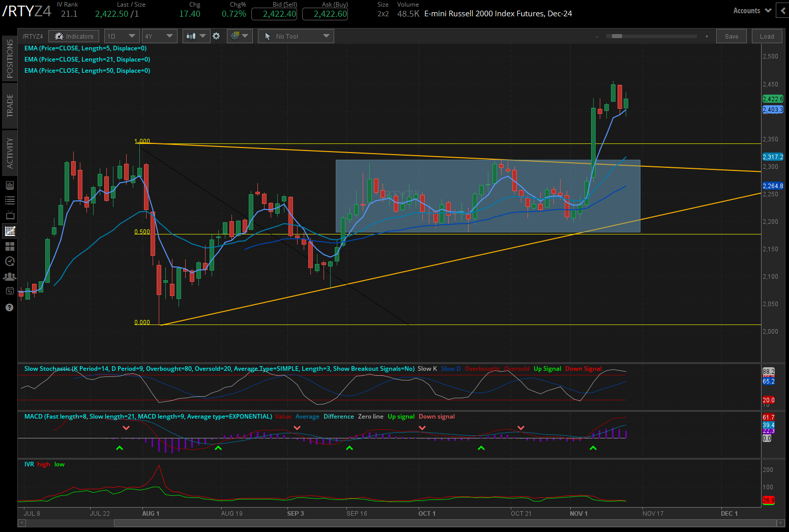Click the list lines icon in sidebar
789x532 pixels.
10,200
